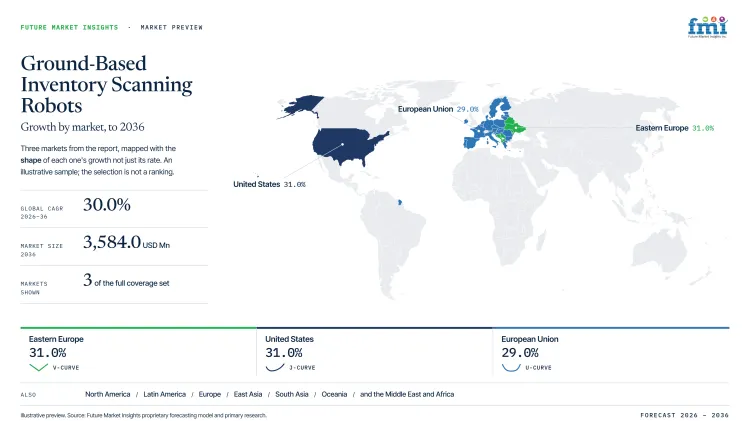Click the 'Ground-Based Inventory Scanning Robots' title
Image resolution: width=750 pixels, height=421 pixels.
pyautogui.click(x=106, y=84)
